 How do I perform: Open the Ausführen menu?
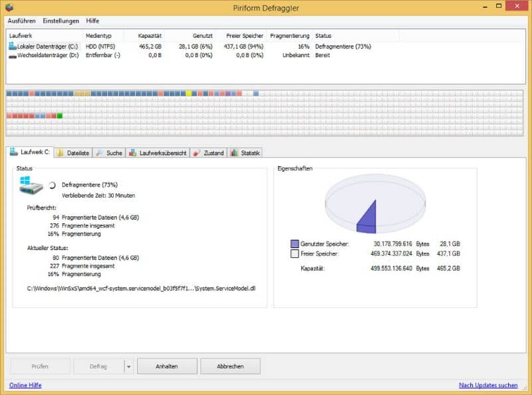click(22, 21)
